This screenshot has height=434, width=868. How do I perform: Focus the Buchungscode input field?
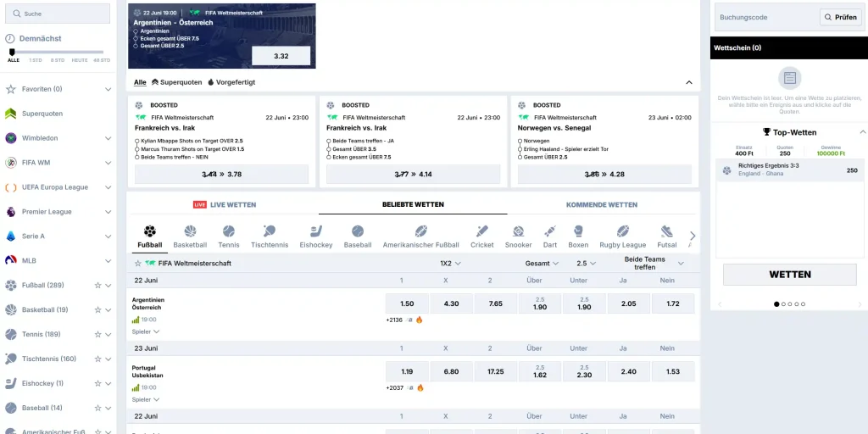766,17
